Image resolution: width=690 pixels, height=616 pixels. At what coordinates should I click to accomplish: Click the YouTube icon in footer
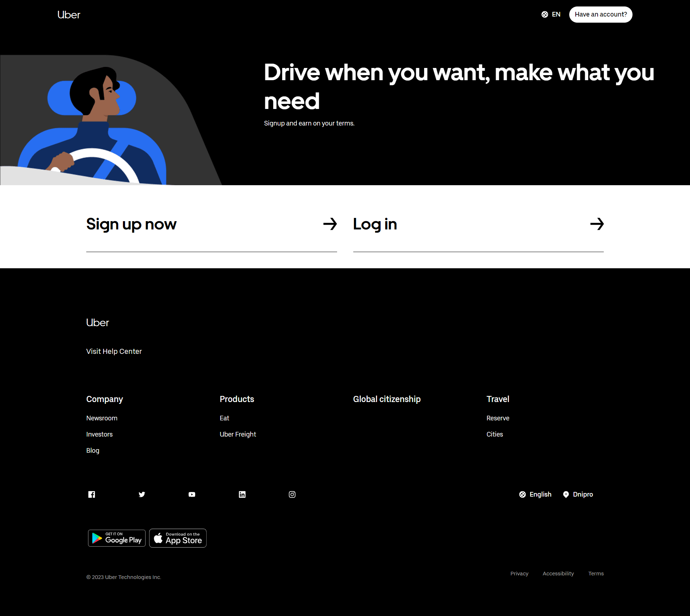192,494
